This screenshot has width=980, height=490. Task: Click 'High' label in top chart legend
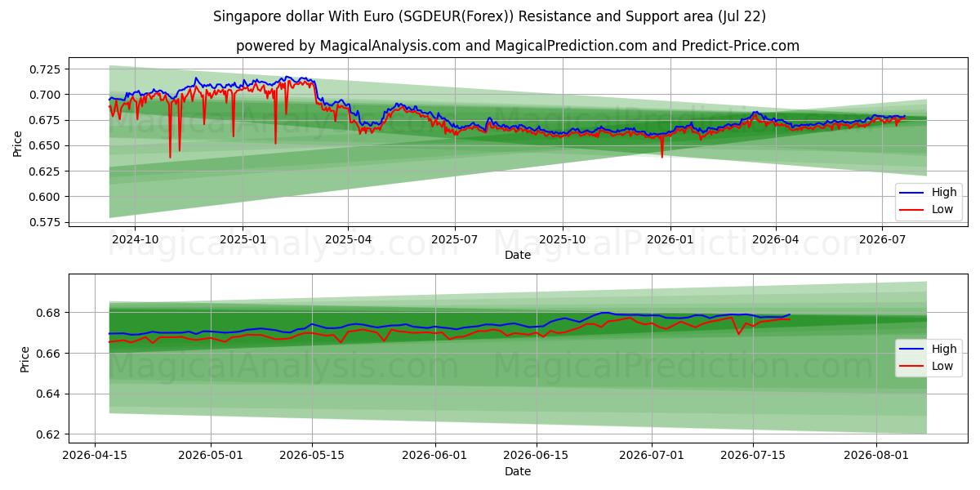click(945, 193)
